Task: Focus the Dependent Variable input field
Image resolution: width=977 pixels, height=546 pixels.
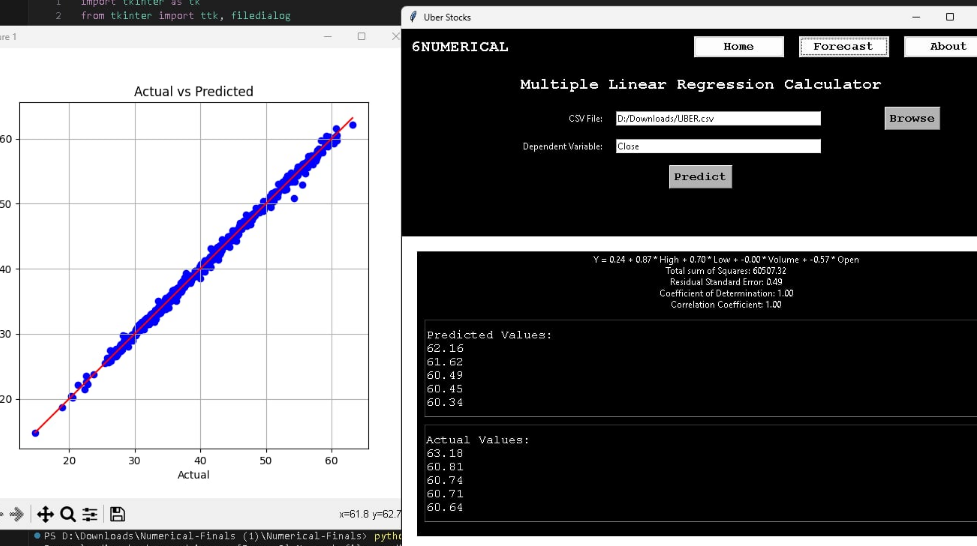Action: (717, 146)
